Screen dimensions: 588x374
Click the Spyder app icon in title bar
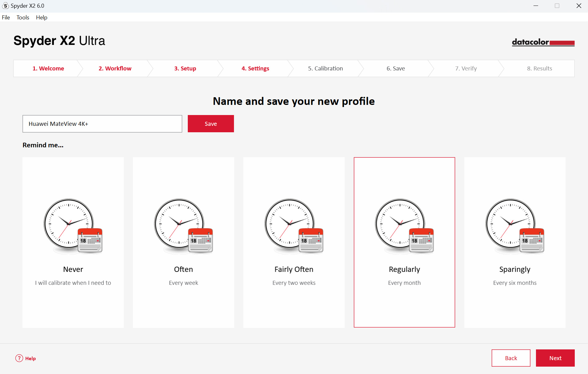point(5,6)
